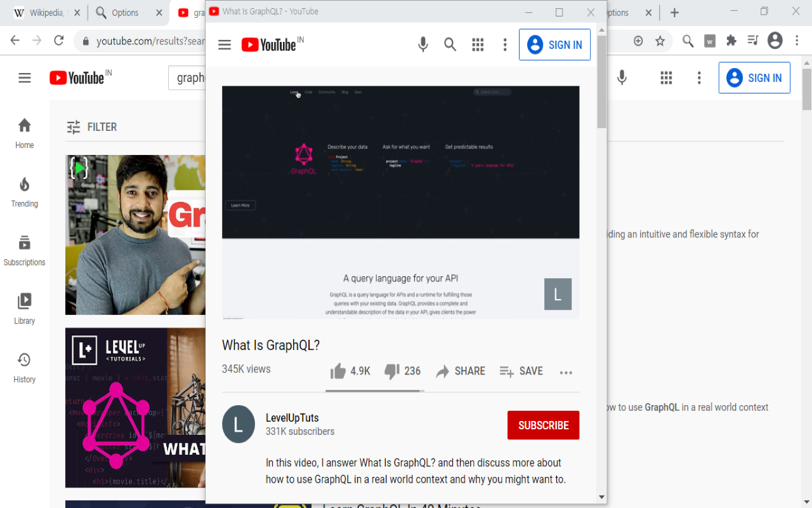
Task: Click the W extension icon in toolbar
Action: (x=710, y=41)
